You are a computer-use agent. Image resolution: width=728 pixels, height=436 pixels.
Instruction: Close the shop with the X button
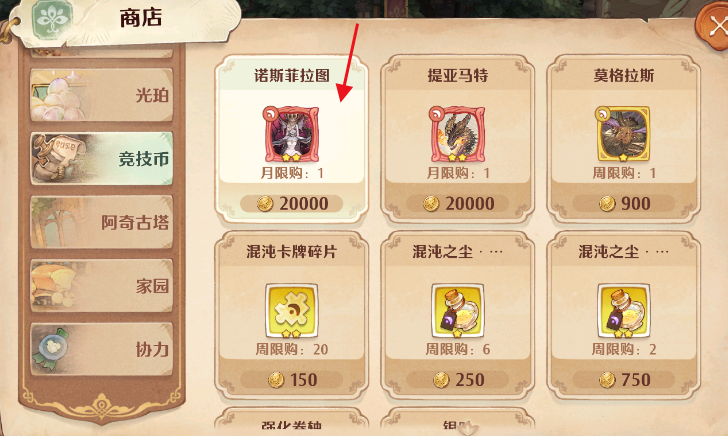click(714, 27)
